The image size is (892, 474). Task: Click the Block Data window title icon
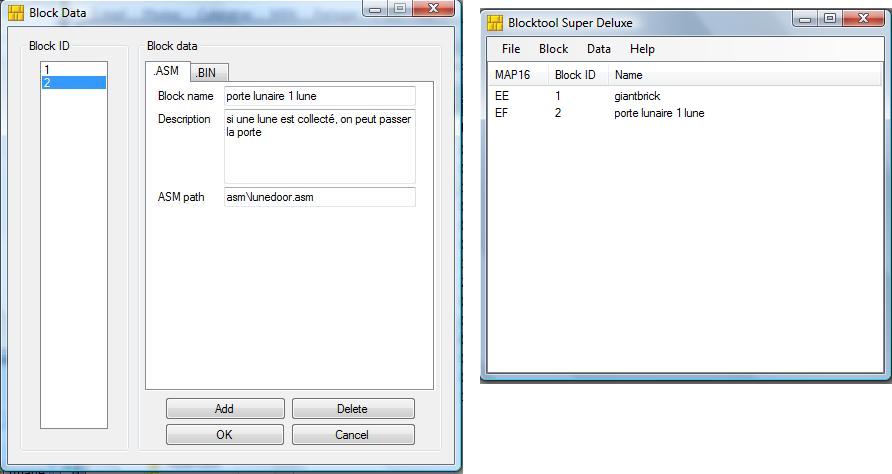(16, 13)
